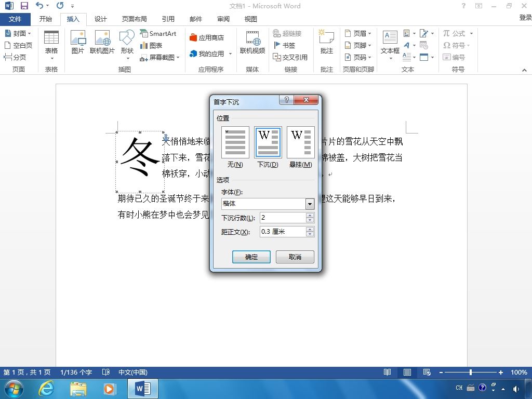Increase 下沉行数 with the up spinner
Image resolution: width=532 pixels, height=399 pixels.
click(310, 215)
